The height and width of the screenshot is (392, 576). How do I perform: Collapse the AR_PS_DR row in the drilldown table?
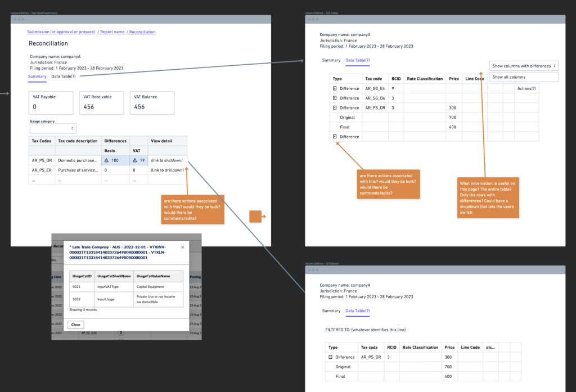tap(331, 357)
